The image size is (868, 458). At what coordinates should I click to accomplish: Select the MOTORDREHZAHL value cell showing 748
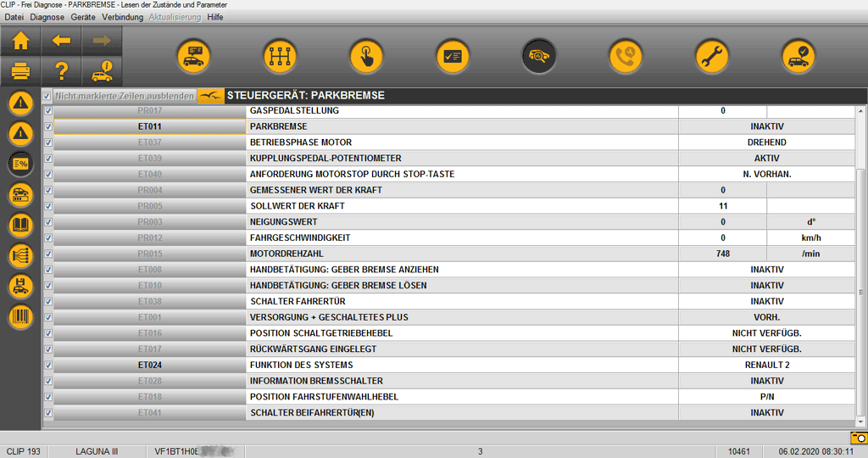click(722, 254)
